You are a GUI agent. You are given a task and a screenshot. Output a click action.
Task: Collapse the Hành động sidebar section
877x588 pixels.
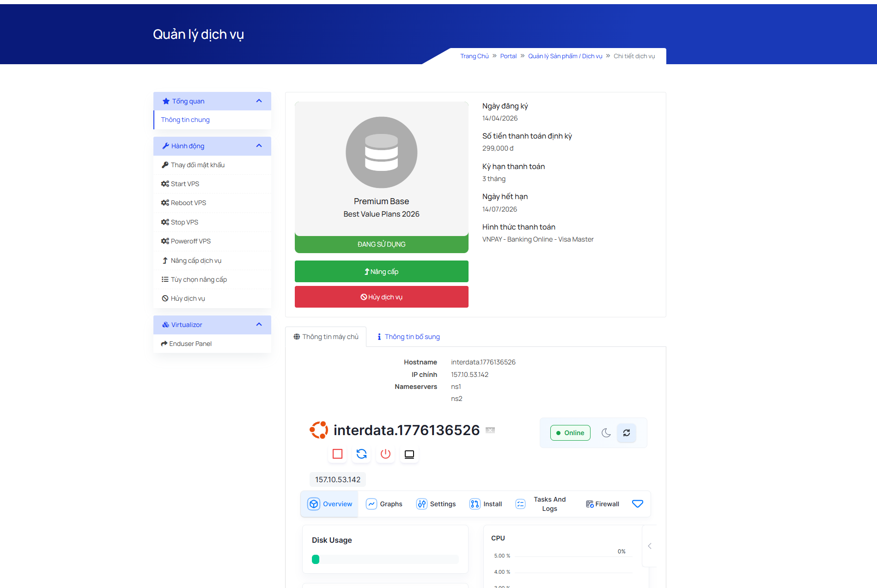[x=259, y=146]
